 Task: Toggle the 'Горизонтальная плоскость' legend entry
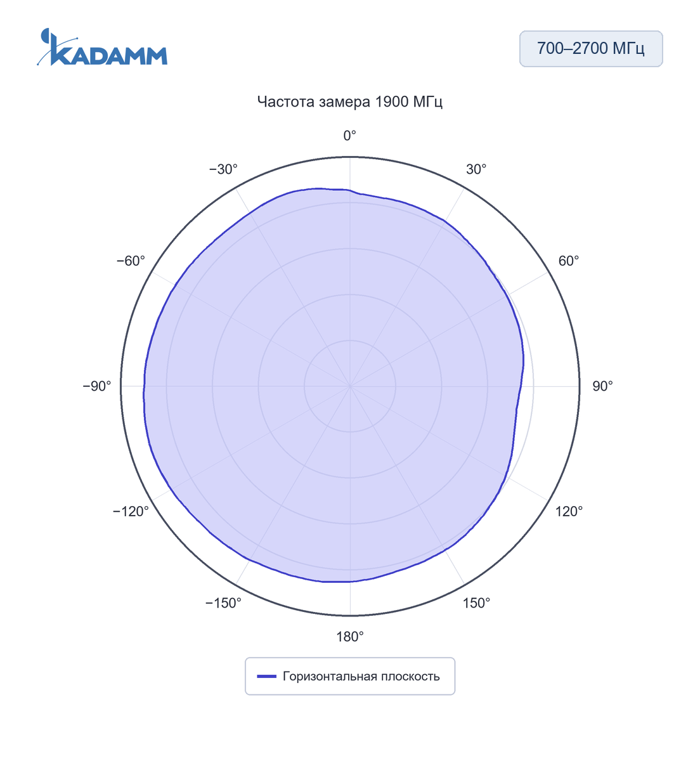tap(350, 676)
